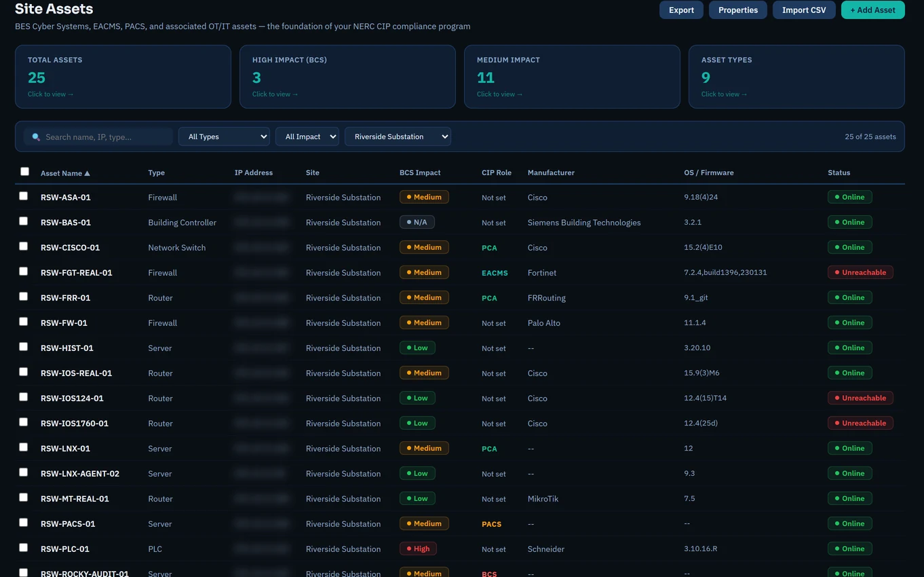Click the Palo Alto manufacturer cell
This screenshot has height=577, width=924.
[x=544, y=323]
